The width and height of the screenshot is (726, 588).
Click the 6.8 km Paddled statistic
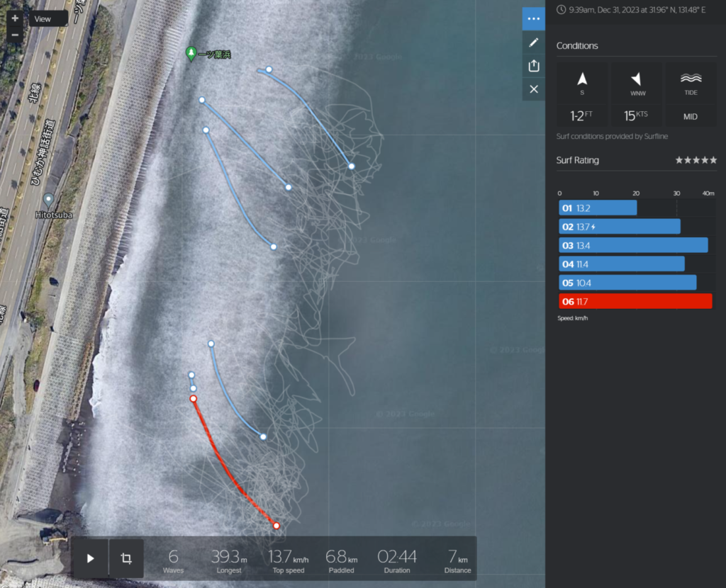(341, 560)
